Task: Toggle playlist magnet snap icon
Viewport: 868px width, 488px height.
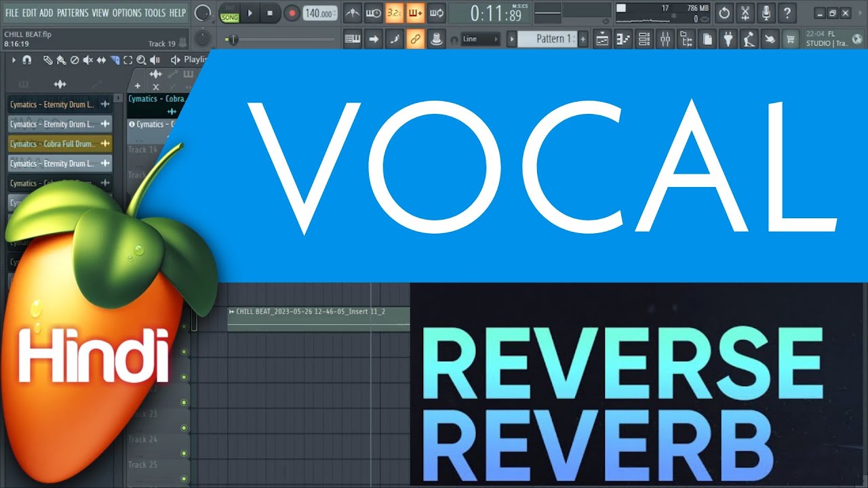Action: [27, 60]
